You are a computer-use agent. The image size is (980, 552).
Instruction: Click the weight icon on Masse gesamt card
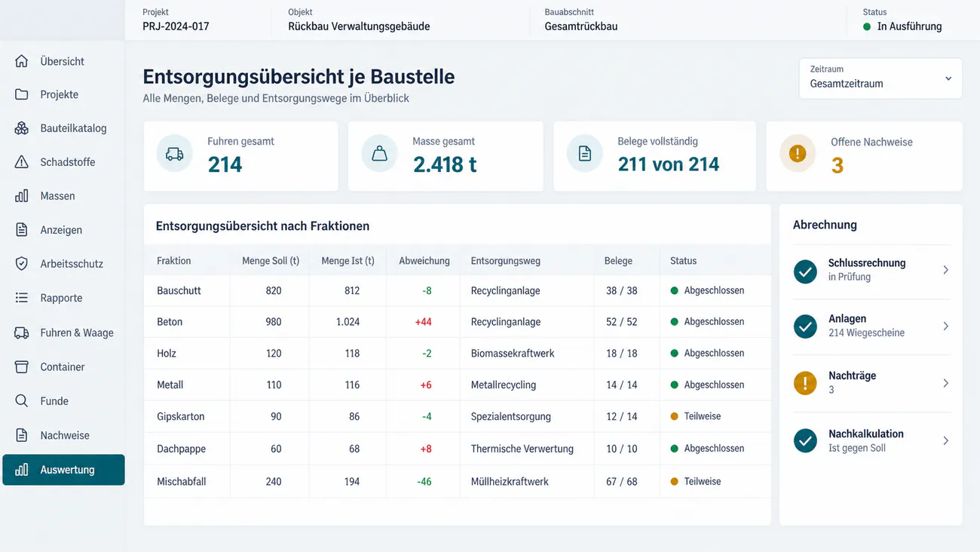[x=380, y=154]
